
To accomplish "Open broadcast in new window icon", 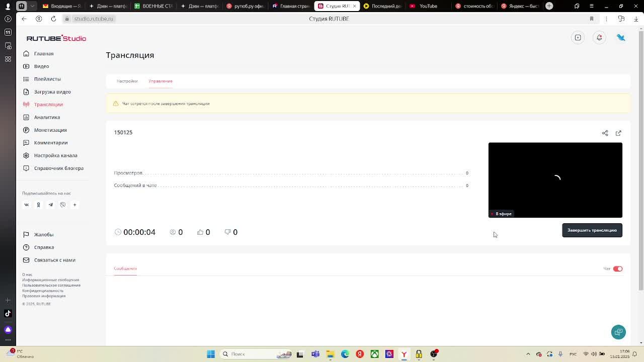I will [618, 133].
